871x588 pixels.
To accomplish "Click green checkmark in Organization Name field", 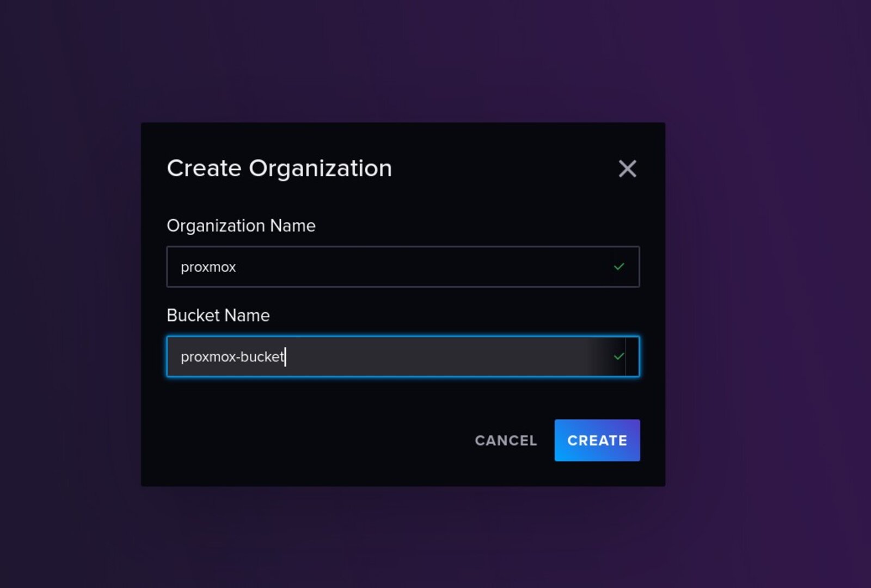I will [x=619, y=267].
